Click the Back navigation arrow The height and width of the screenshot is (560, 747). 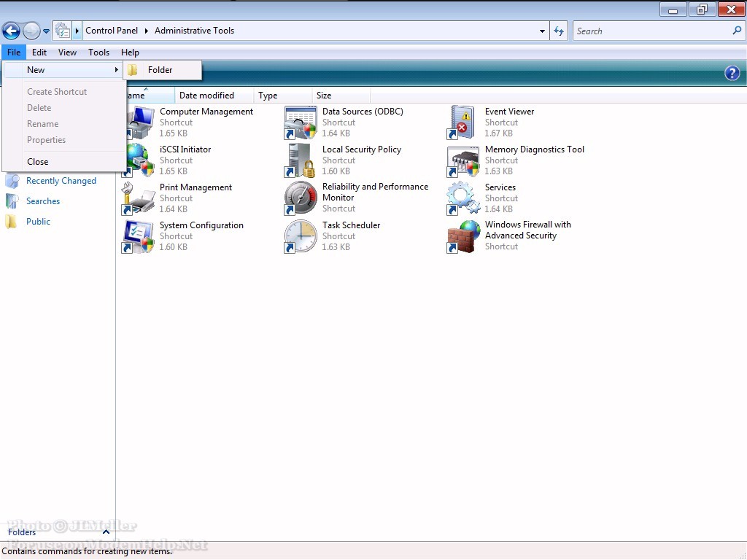tap(12, 31)
